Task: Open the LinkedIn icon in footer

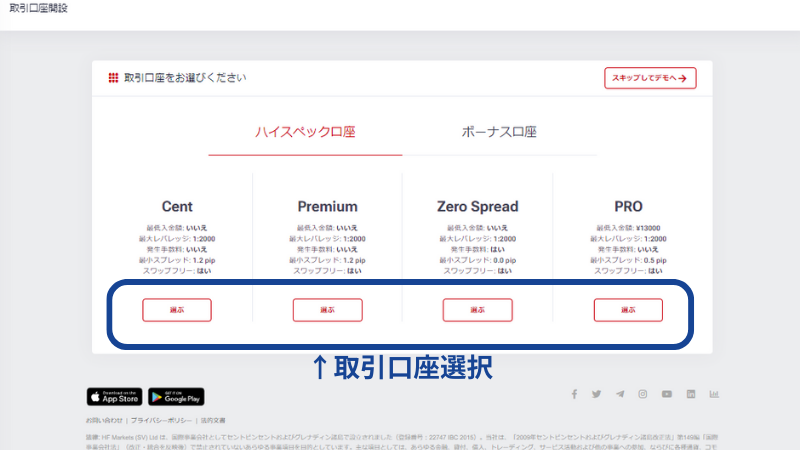Action: click(x=691, y=394)
